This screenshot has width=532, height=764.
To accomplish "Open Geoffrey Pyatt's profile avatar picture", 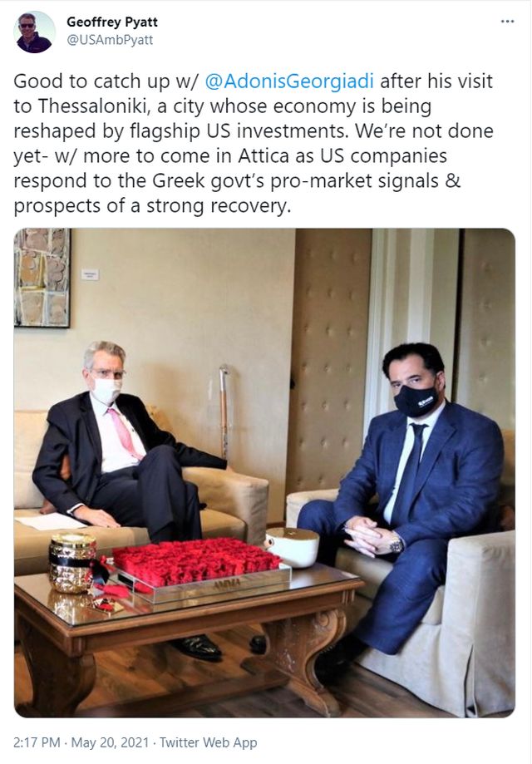I will point(34,32).
